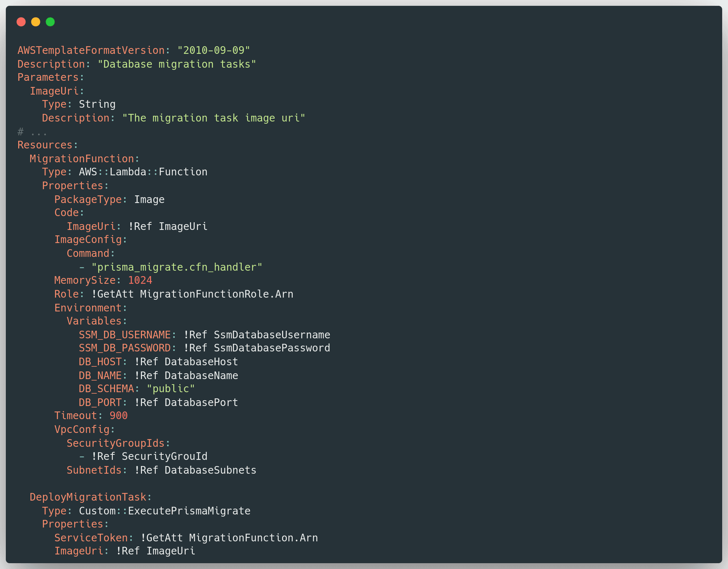Click the AWS::Lambda::Function type value
The width and height of the screenshot is (728, 569).
tap(143, 172)
